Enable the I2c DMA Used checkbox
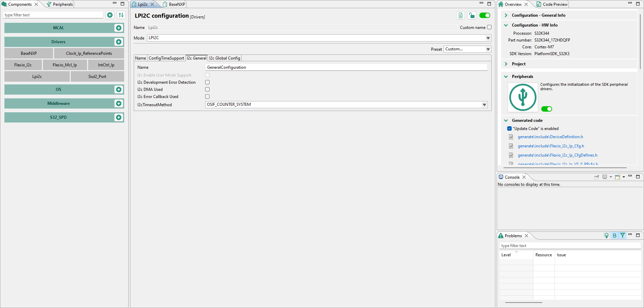This screenshot has height=308, width=644. [x=207, y=89]
